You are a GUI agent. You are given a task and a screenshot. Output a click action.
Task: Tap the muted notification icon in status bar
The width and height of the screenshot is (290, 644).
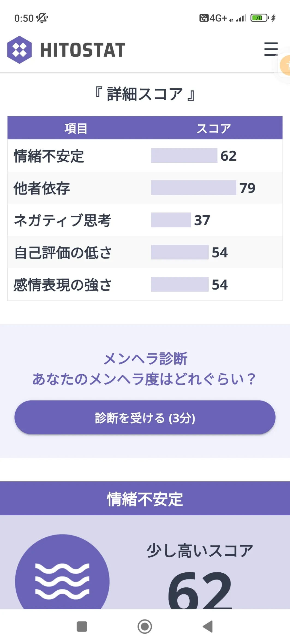tap(42, 18)
